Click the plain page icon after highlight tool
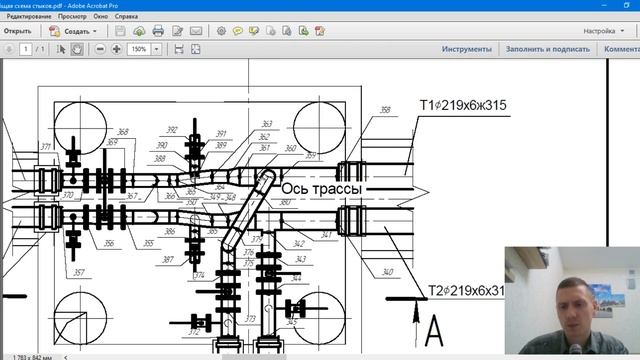 (271, 31)
